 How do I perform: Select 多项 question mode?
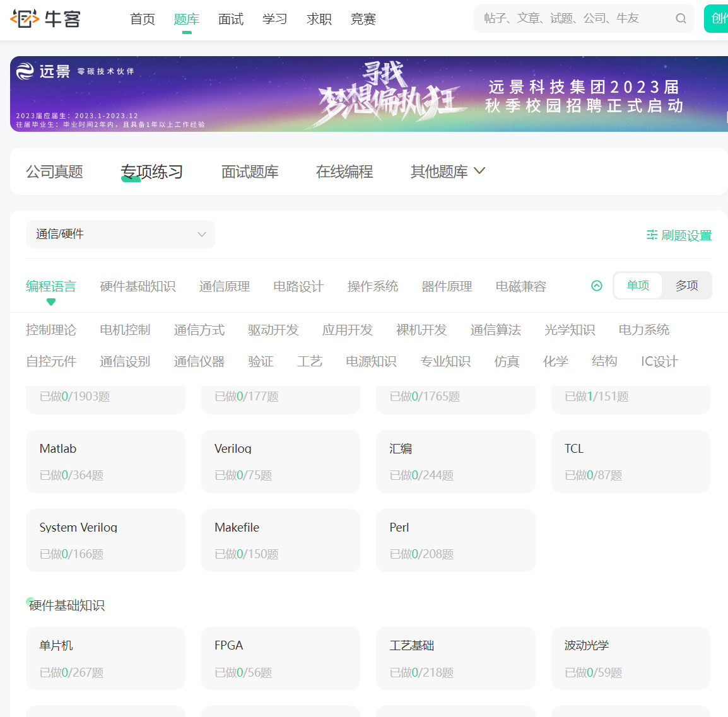686,286
